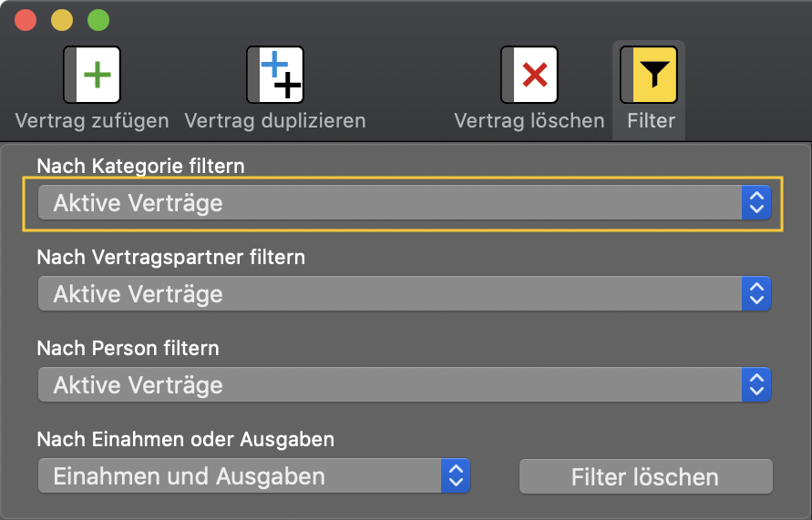Click blue arrows of Person filter popup
This screenshot has height=520, width=812.
756,384
